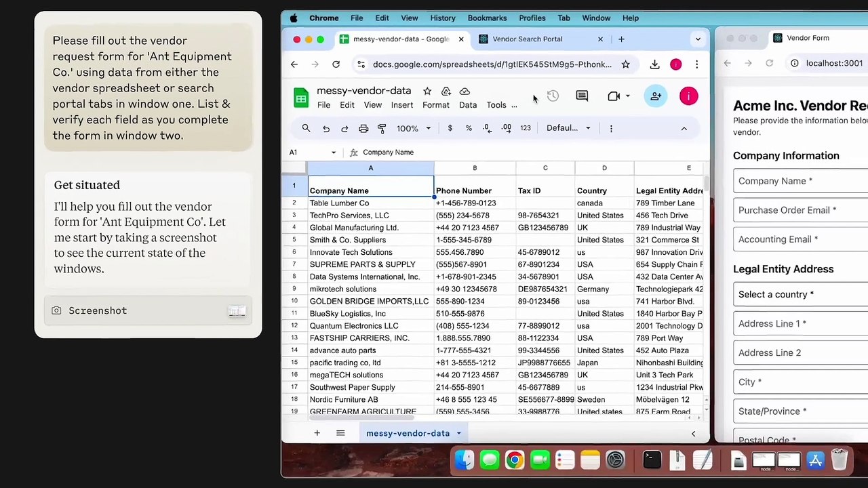
Task: Open the File menu in Sheets
Action: (323, 105)
